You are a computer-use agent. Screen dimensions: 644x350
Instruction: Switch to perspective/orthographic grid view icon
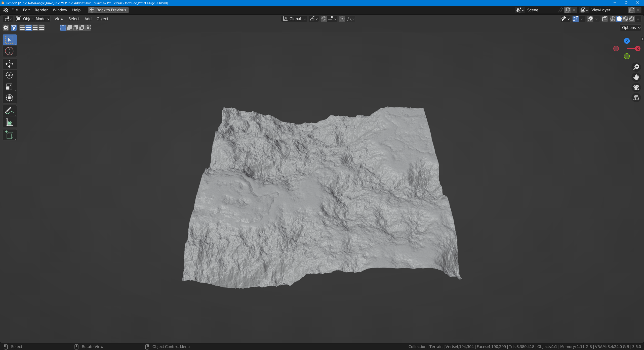point(636,98)
